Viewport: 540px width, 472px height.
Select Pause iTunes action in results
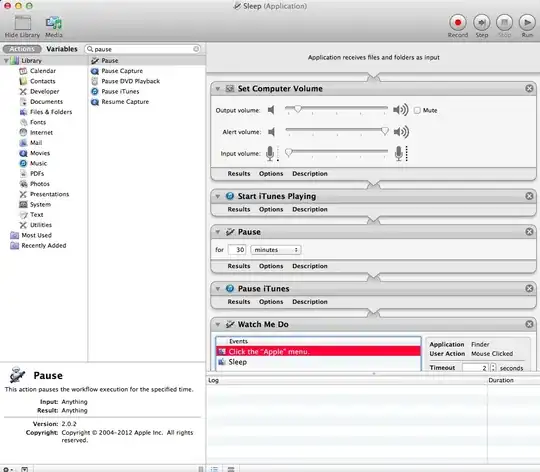(120, 92)
